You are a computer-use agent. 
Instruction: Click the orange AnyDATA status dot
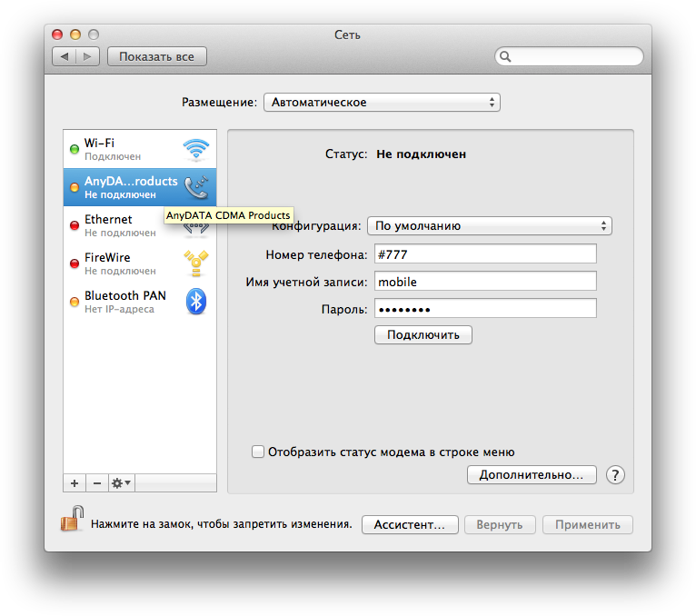point(75,187)
